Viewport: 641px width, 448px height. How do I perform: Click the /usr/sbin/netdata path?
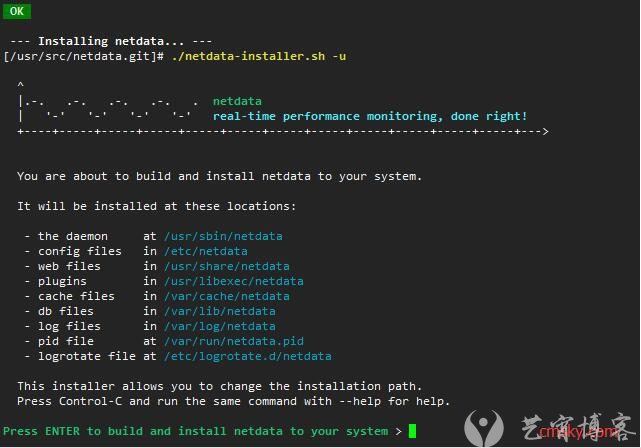223,236
